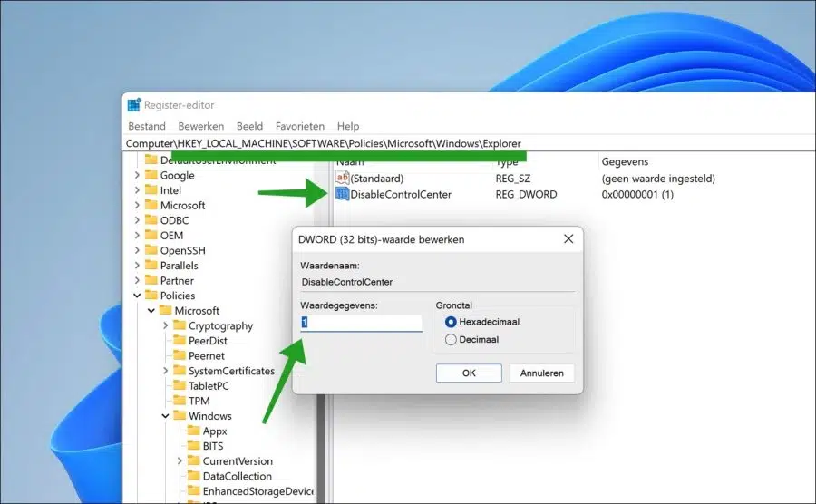Image resolution: width=816 pixels, height=504 pixels.
Task: Click the Gegevens column header
Action: point(625,161)
